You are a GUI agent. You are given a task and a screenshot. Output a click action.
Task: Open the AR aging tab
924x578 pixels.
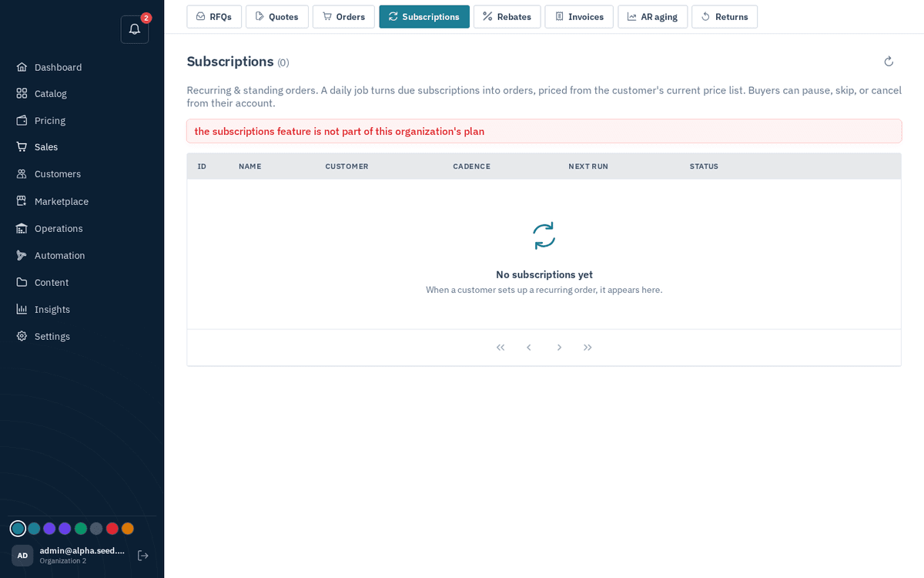(x=653, y=17)
